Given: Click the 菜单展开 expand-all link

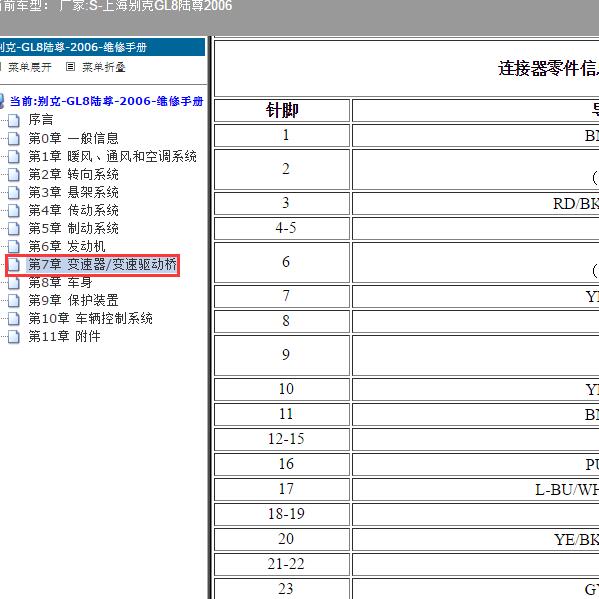Looking at the screenshot, I should pyautogui.click(x=30, y=67).
